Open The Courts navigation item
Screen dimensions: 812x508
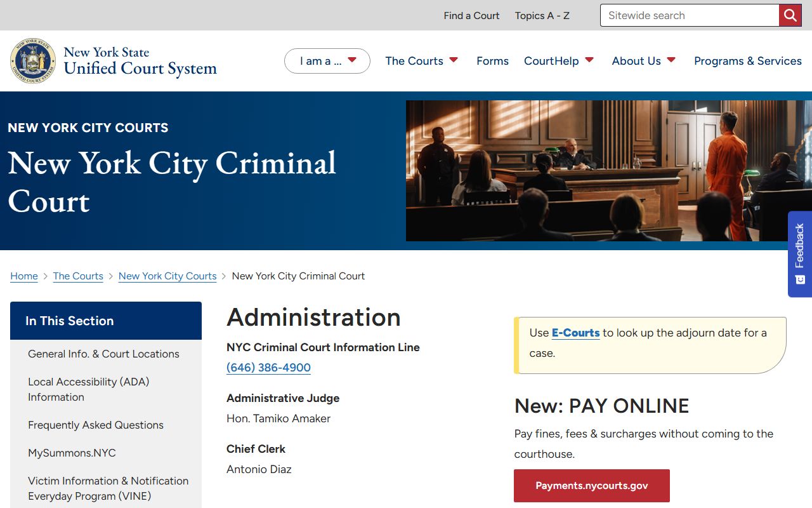point(414,61)
